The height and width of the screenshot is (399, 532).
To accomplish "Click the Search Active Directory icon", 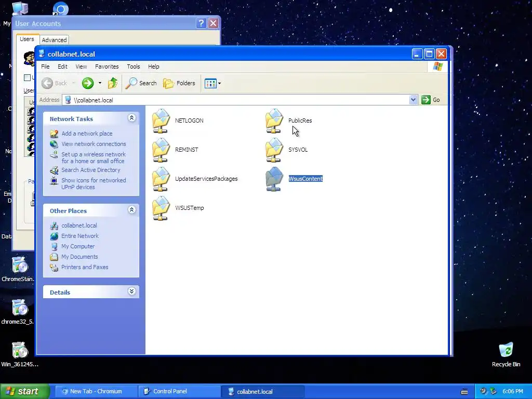I will point(54,170).
